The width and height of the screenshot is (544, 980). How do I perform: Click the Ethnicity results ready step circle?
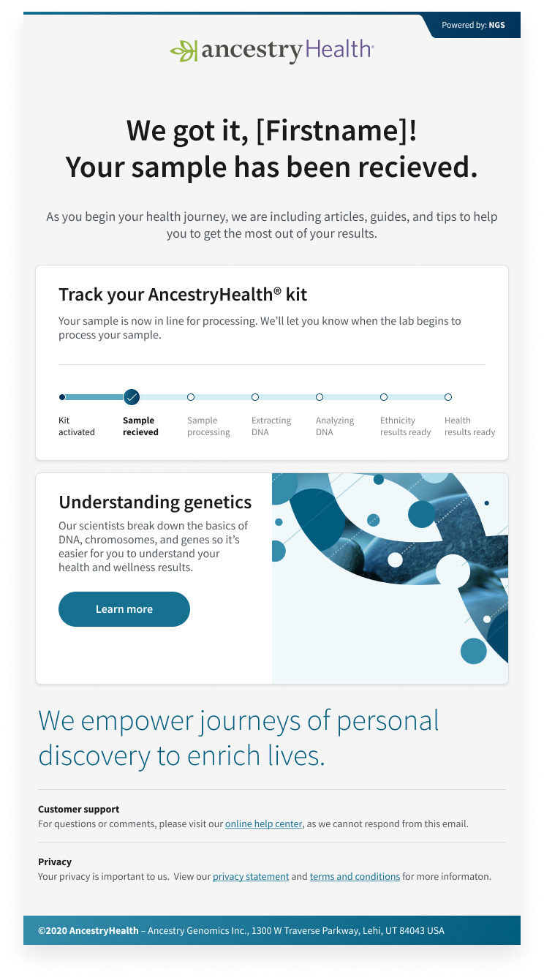pyautogui.click(x=384, y=397)
